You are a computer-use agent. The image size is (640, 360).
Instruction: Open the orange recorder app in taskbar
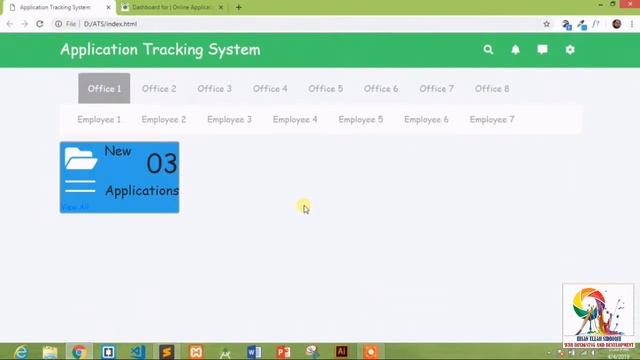pos(371,352)
